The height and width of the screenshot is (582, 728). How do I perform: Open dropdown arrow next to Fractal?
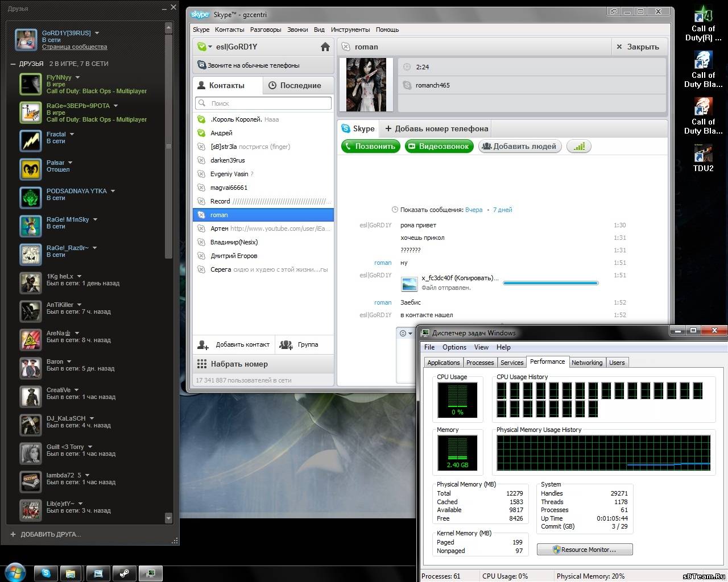point(72,134)
